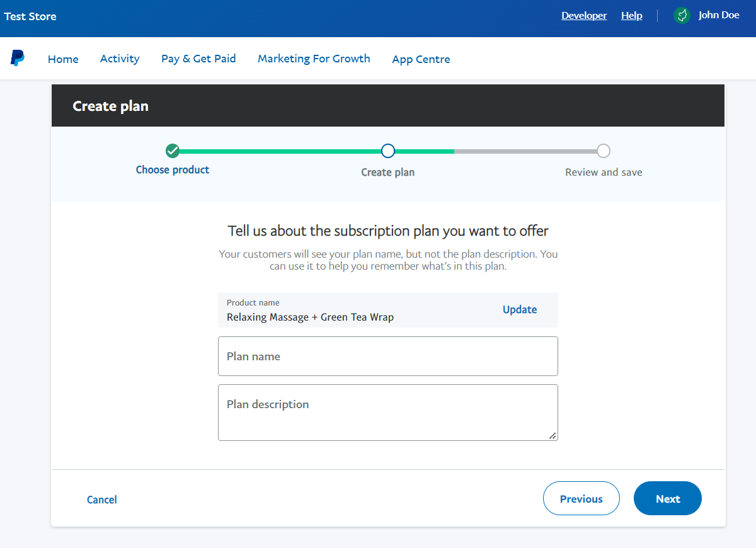Cancel plan creation
This screenshot has height=548, width=756.
pyautogui.click(x=101, y=499)
